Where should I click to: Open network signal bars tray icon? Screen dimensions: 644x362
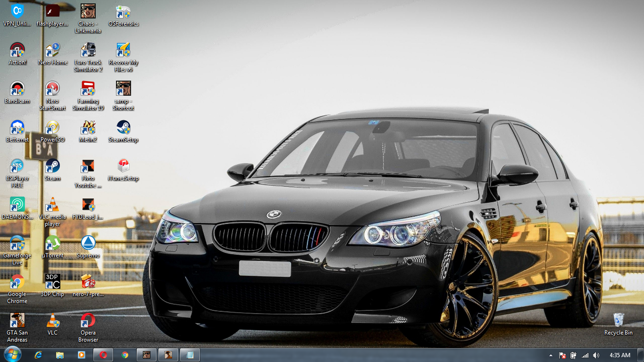click(x=585, y=355)
